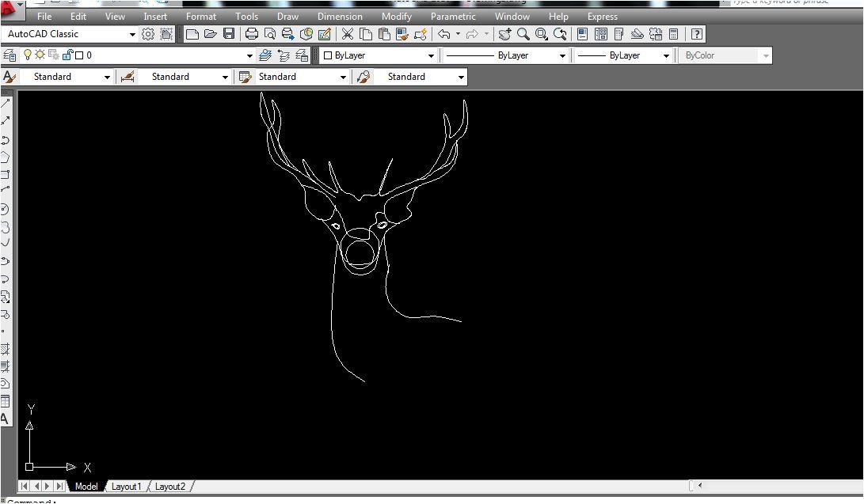Click the Make Object's Layer Current icon

point(265,55)
